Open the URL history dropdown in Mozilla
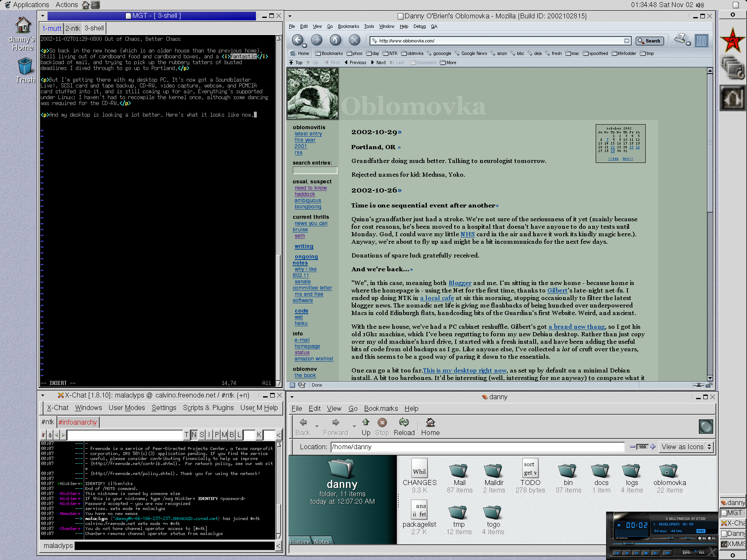Screen dimensions: 747x560 click(x=627, y=41)
